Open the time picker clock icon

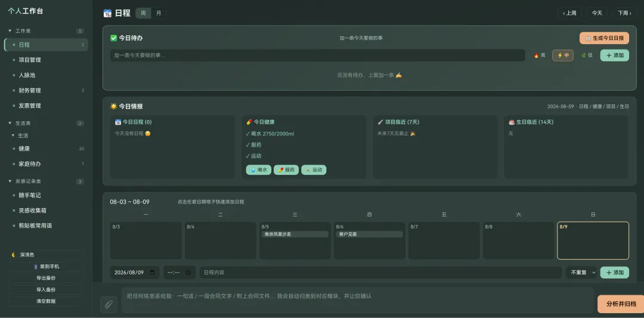[188, 273]
